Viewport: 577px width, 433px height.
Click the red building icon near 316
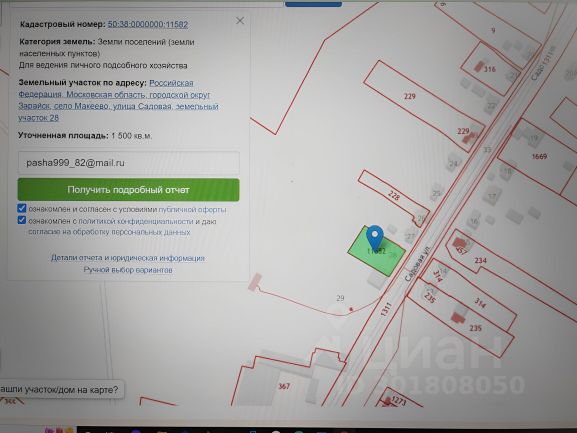click(x=479, y=67)
